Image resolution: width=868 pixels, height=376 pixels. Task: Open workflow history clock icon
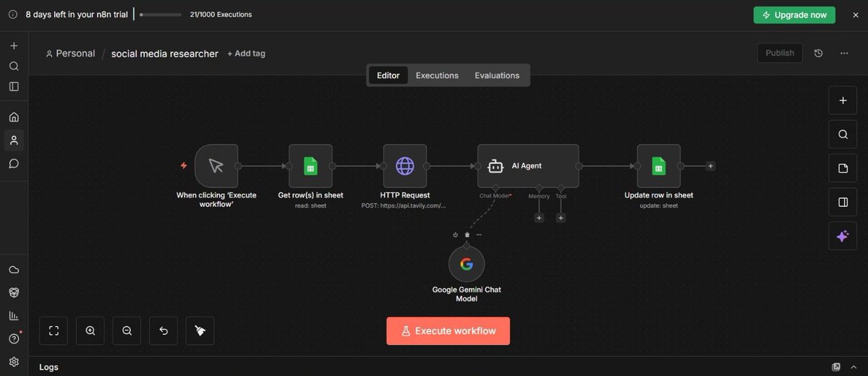[x=818, y=53]
